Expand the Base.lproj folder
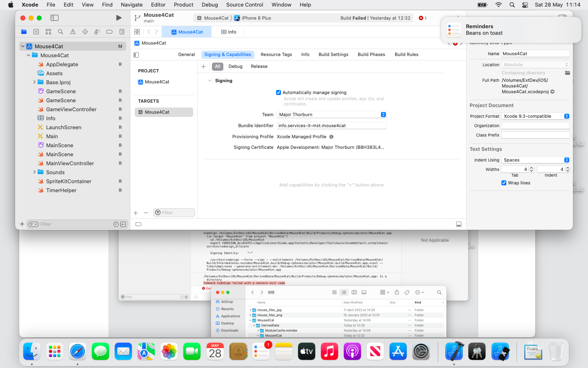The image size is (588, 368). [34, 82]
